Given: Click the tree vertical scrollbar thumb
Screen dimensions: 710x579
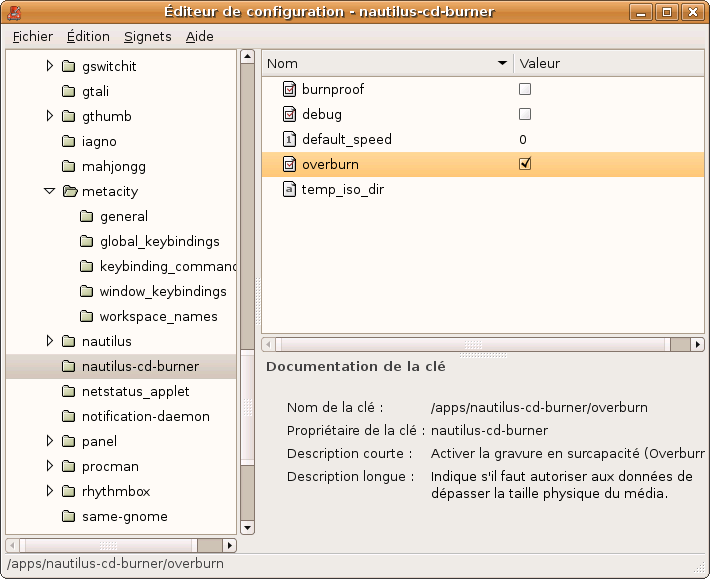Looking at the screenshot, I should pyautogui.click(x=247, y=406).
